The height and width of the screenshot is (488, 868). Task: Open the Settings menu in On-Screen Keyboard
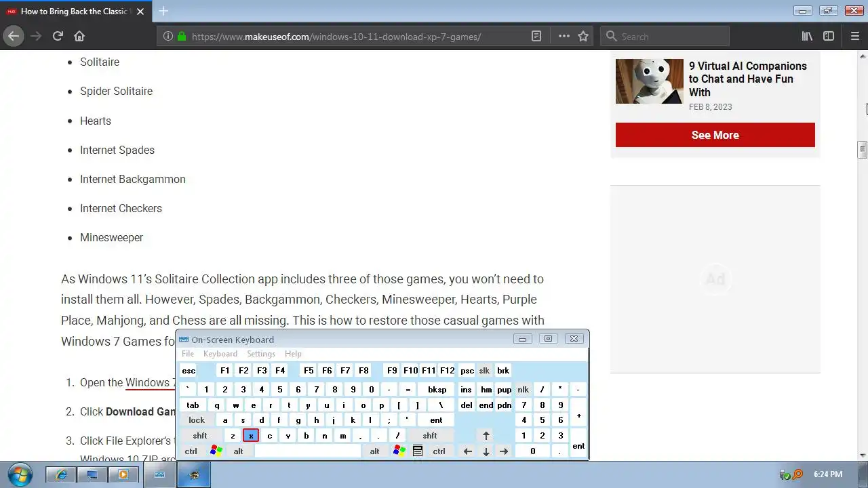[261, 354]
